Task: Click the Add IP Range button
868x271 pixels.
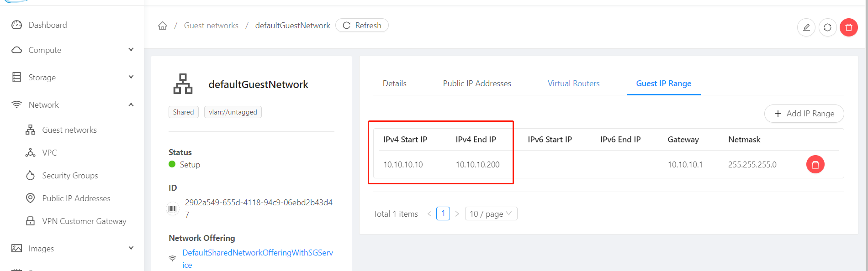Action: click(804, 113)
